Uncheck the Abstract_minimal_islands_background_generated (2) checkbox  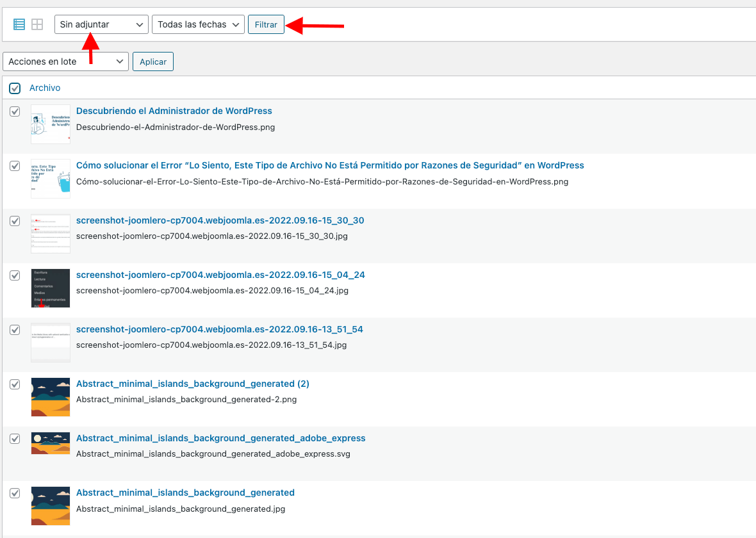click(15, 384)
